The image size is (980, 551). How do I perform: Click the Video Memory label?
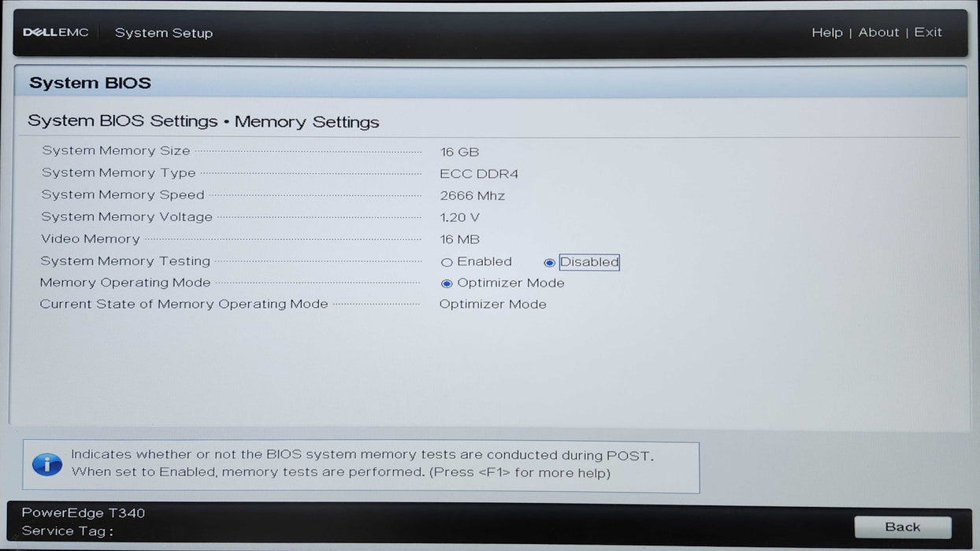[91, 239]
